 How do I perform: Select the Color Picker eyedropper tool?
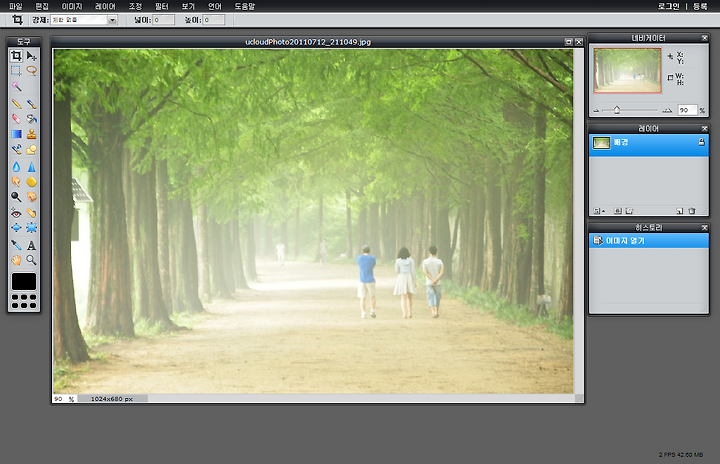[x=16, y=245]
